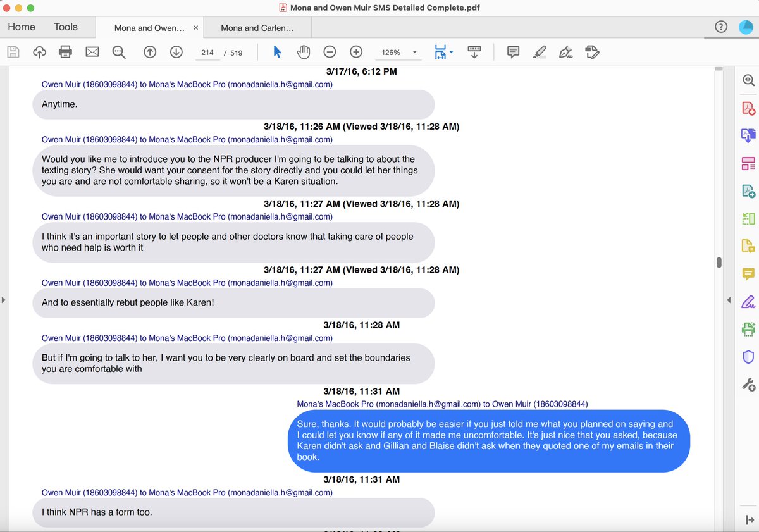Switch to Home tab
This screenshot has width=759, height=532.
point(22,27)
